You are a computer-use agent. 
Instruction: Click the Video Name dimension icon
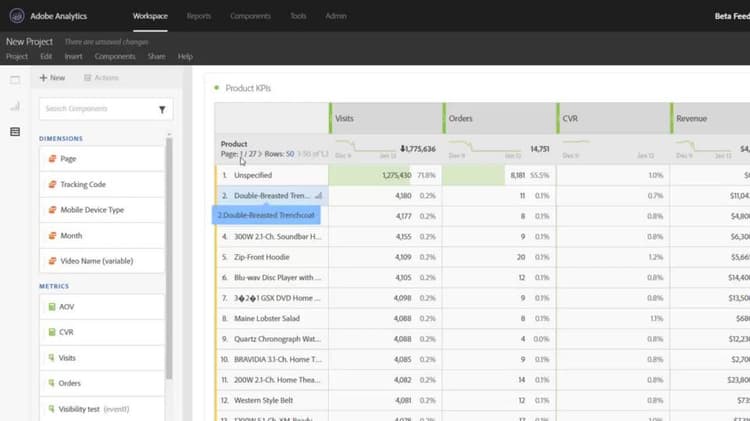[x=52, y=261]
